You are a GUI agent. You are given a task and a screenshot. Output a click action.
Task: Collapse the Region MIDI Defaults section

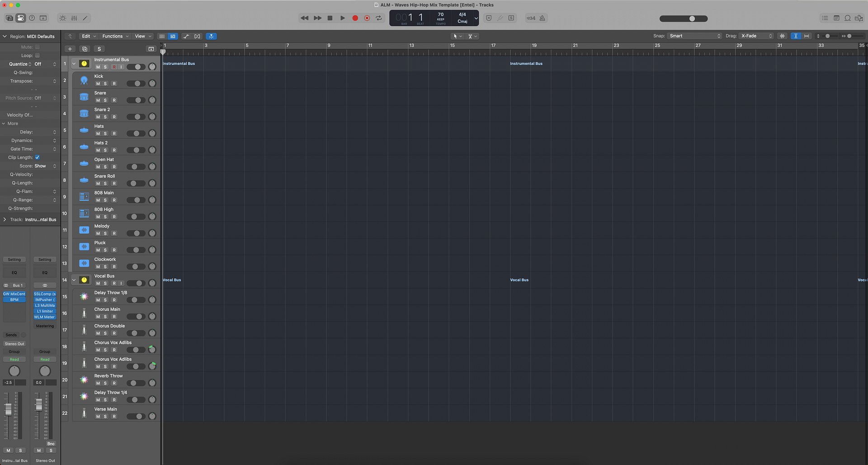click(x=5, y=36)
